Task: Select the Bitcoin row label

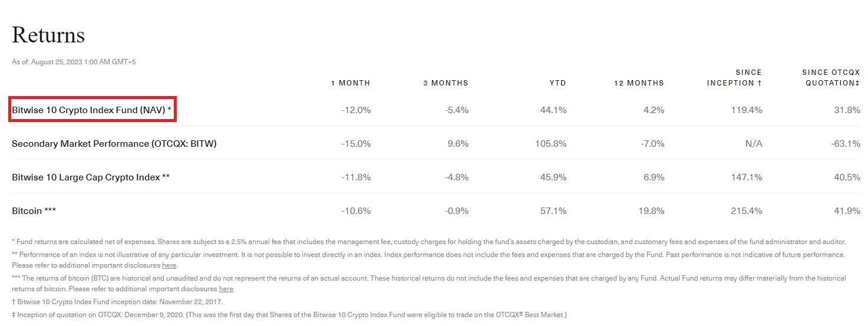Action: click(x=34, y=210)
